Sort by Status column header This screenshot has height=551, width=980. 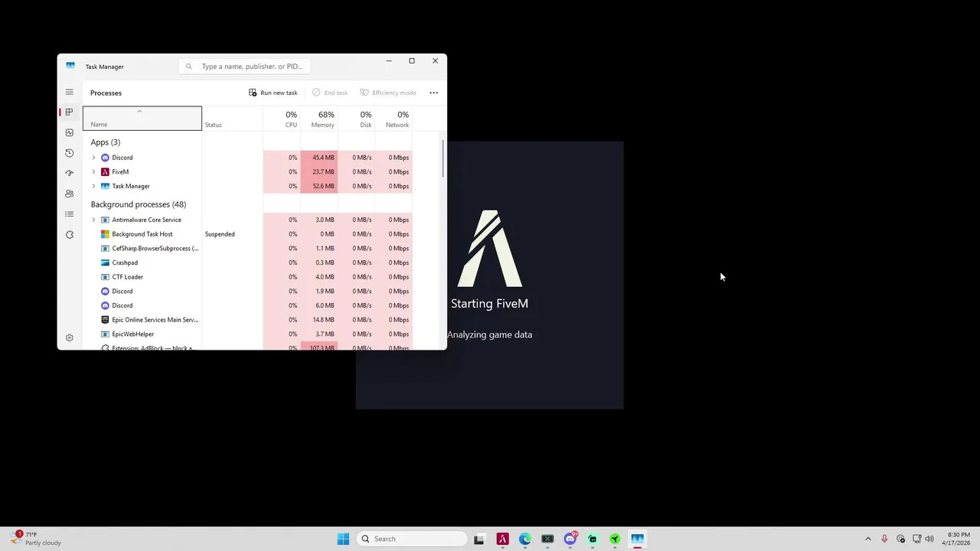click(x=232, y=119)
